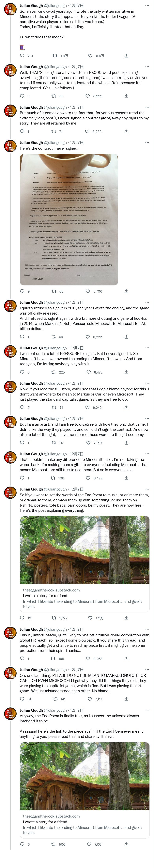Open the first tweet's 12月7日 date link

77,6
